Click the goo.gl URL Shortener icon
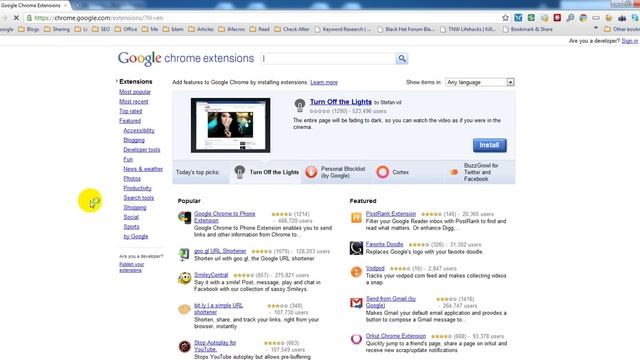The width and height of the screenshot is (640, 360). (184, 254)
